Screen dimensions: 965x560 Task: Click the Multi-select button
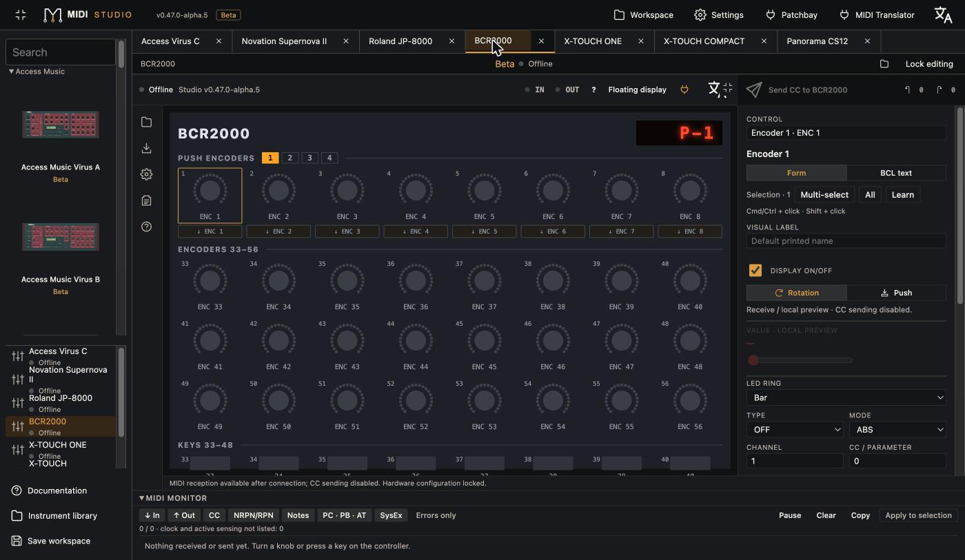(x=824, y=195)
